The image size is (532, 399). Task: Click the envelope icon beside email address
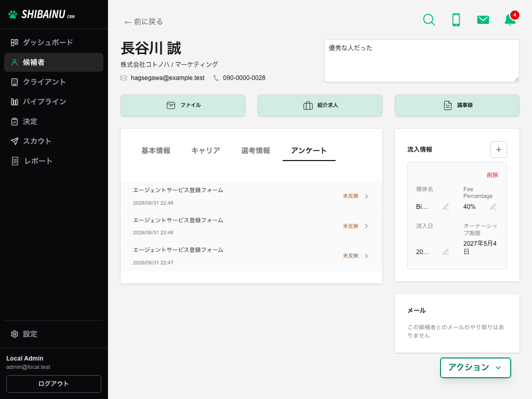coord(124,78)
